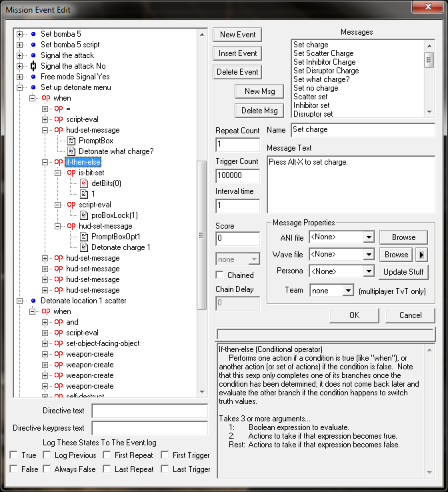Select the Set Scatter Charge message
This screenshot has height=492, width=448.
pos(323,53)
